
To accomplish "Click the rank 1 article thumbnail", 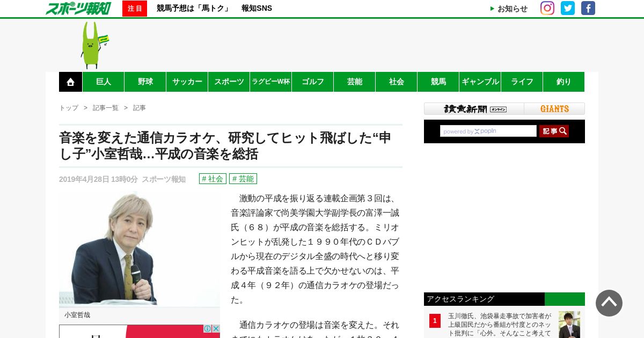I will pyautogui.click(x=569, y=325).
